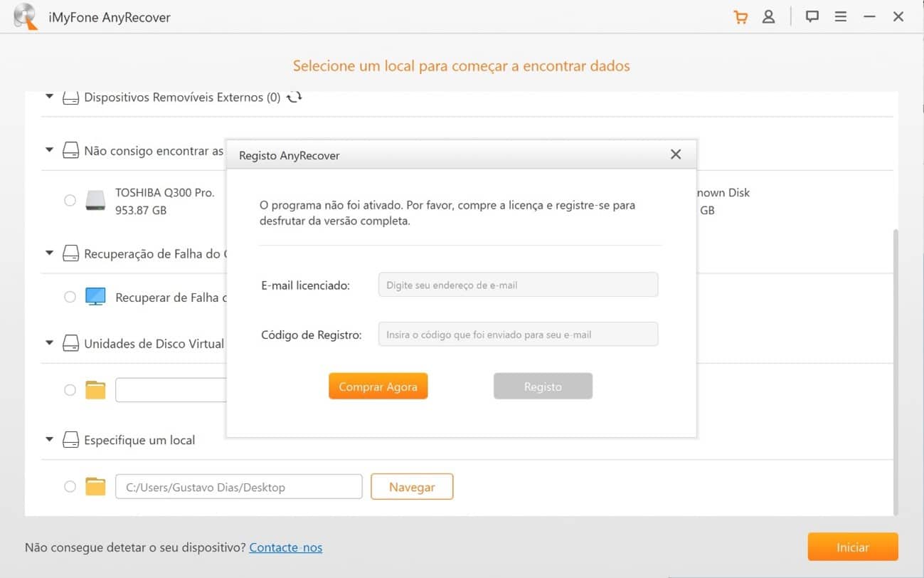
Task: Open the Contacte-nos link
Action: 285,547
